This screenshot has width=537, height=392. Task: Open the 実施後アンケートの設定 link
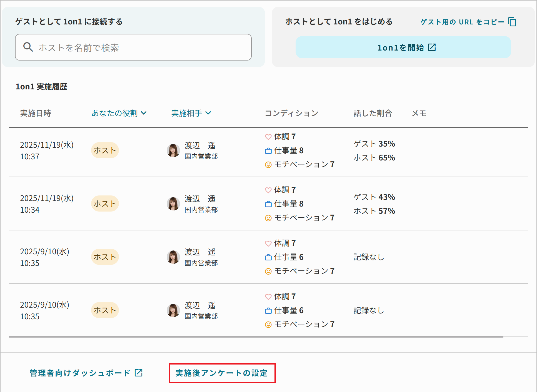(222, 373)
